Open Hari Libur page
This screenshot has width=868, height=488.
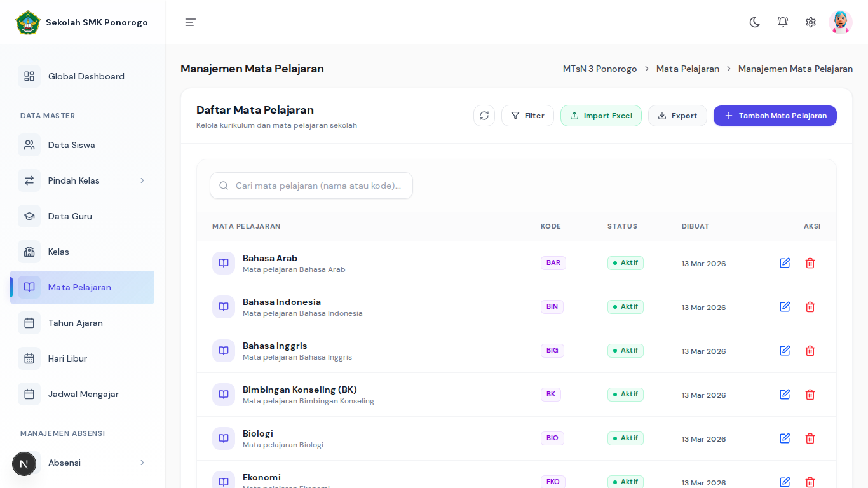[x=83, y=358]
